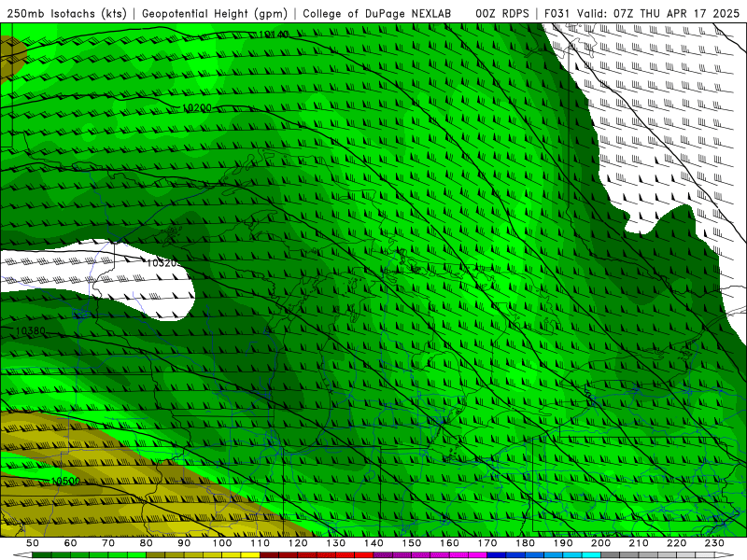Click the 'Valid: 07Z THU APR 17 2025' text

(x=658, y=14)
